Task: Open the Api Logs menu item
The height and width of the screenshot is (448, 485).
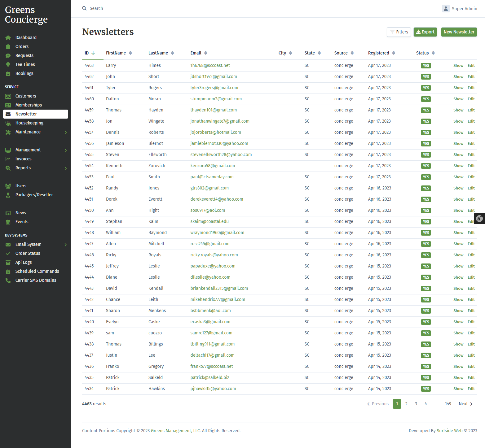Action: [x=36, y=263]
